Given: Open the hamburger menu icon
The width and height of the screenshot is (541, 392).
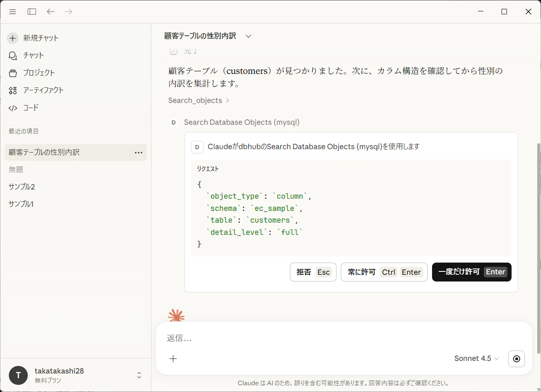Looking at the screenshot, I should (x=13, y=12).
